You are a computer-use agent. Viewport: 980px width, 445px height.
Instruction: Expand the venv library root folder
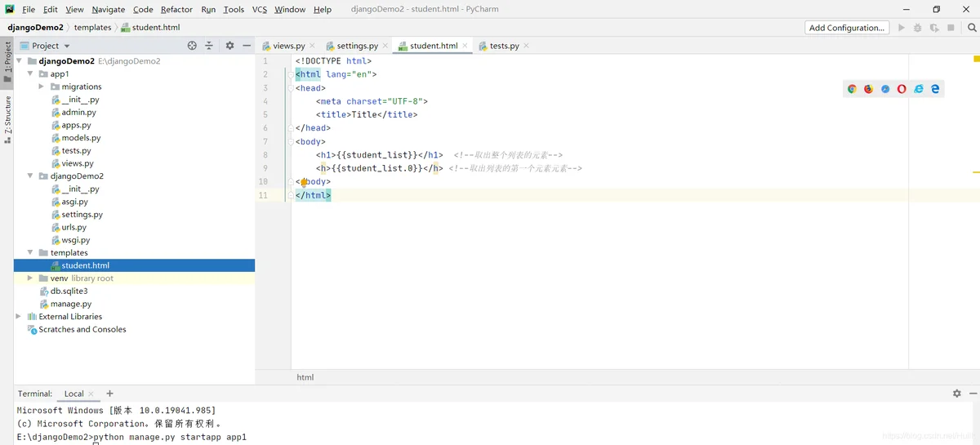(x=30, y=278)
